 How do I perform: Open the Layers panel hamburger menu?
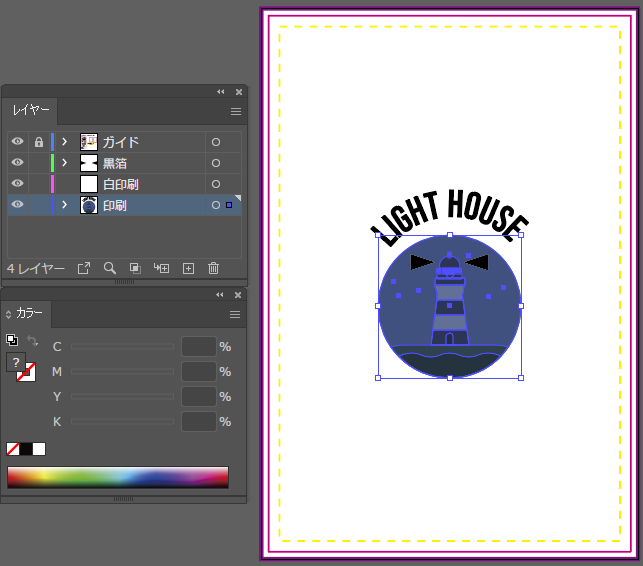point(236,111)
